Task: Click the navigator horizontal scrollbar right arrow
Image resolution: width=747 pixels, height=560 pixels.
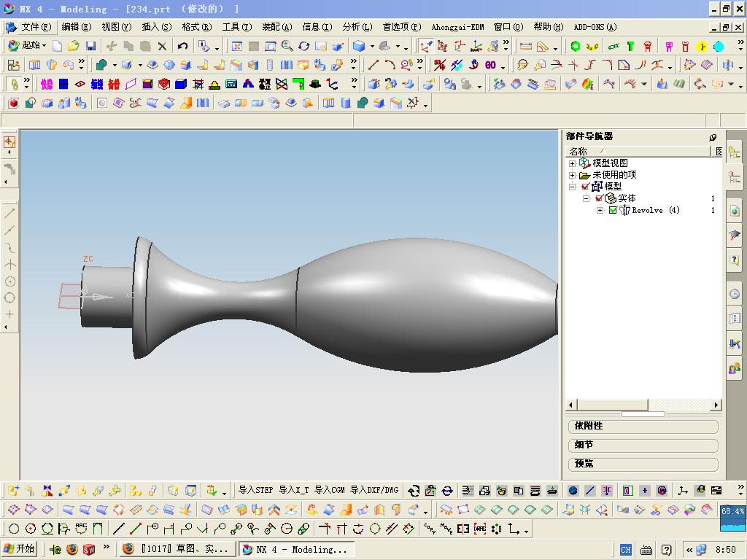Action: pos(716,405)
